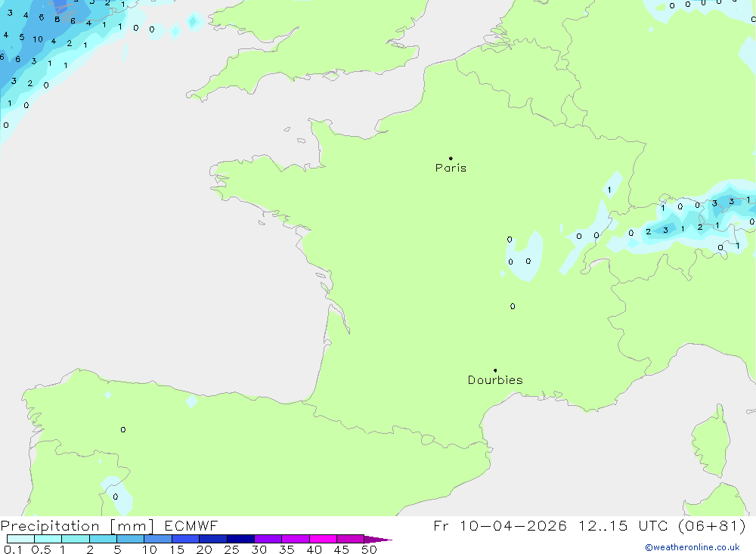Click the '10' mm value on the map
Viewport: 756px width, 554px height.
(38, 39)
